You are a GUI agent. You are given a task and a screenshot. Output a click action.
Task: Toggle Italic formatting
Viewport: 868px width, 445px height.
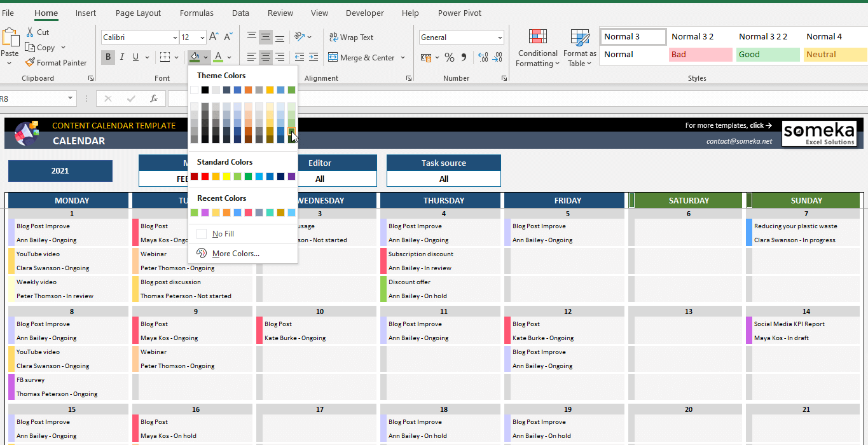pyautogui.click(x=122, y=57)
